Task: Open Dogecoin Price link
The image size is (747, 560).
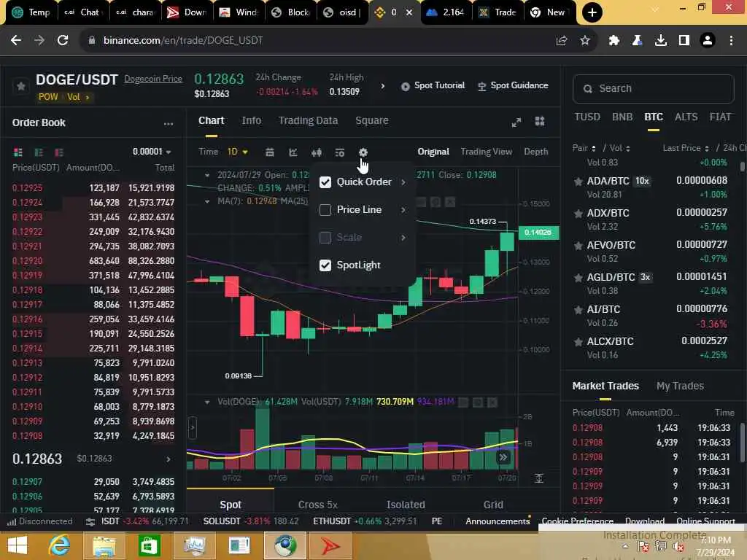Action: tap(153, 79)
